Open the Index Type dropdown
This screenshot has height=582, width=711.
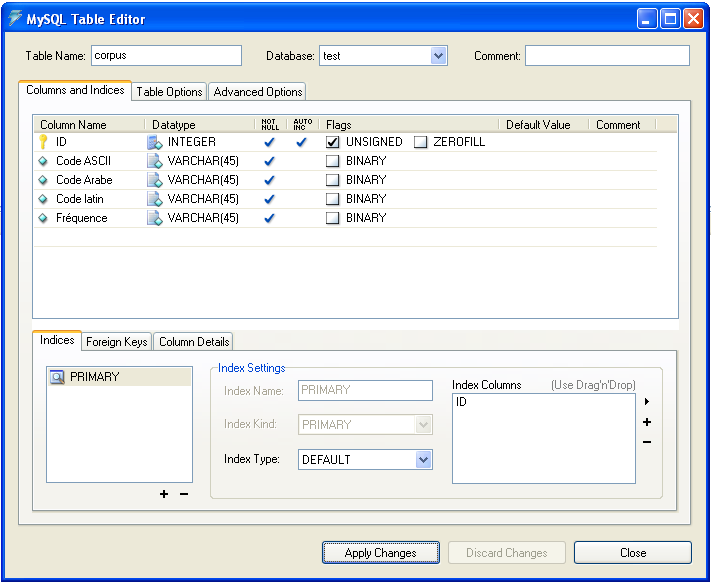tap(423, 460)
